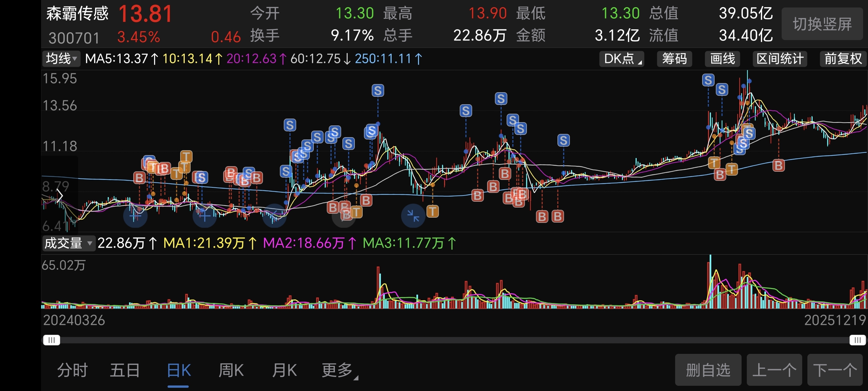This screenshot has width=868, height=391.
Task: Toggle the 画线 drawing mode
Action: (722, 59)
